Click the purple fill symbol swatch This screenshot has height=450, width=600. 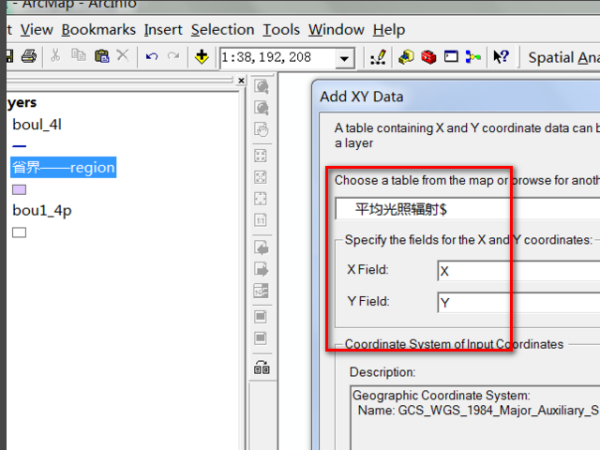19,190
